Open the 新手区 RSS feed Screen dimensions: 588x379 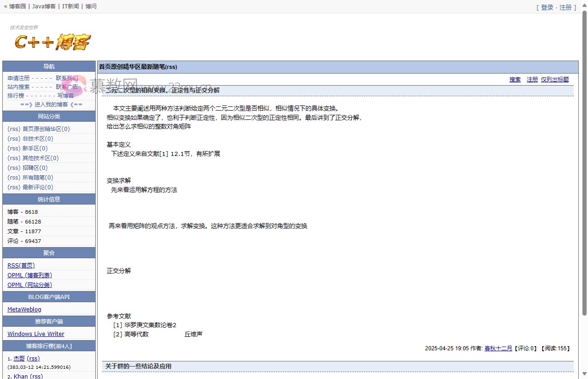(x=13, y=148)
